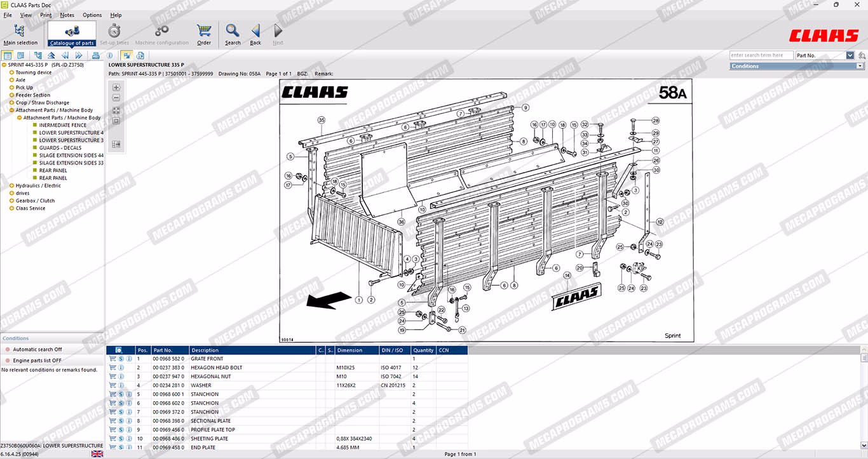
Task: Click the print icon in secondary toolbar
Action: point(95,56)
